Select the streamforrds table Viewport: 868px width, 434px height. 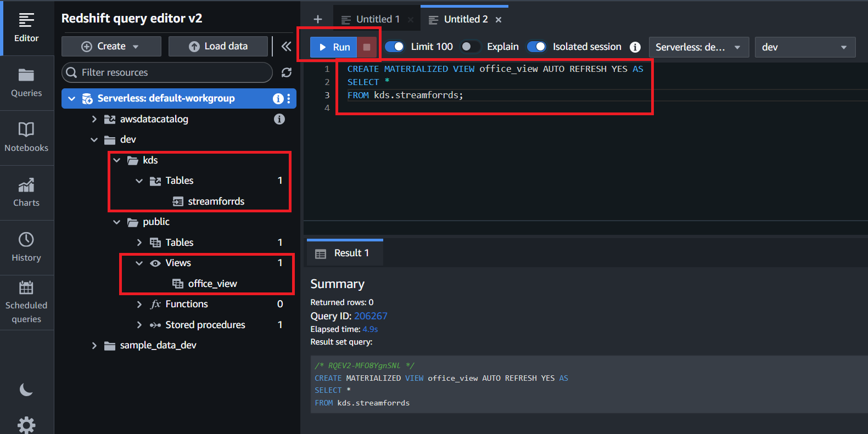[x=216, y=201]
